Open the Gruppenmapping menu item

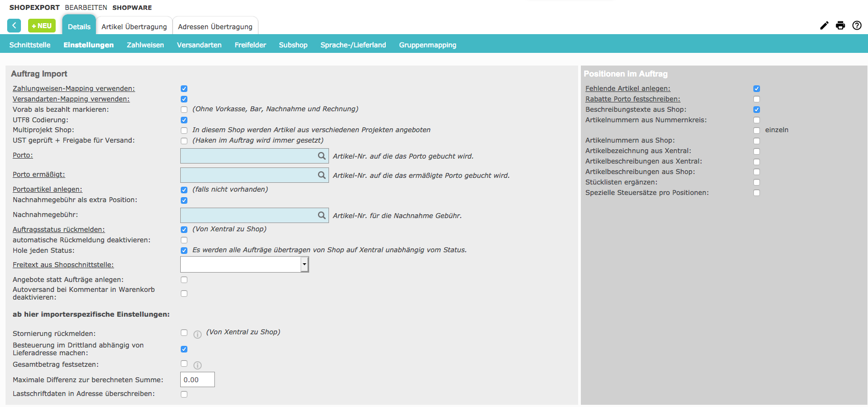click(428, 45)
